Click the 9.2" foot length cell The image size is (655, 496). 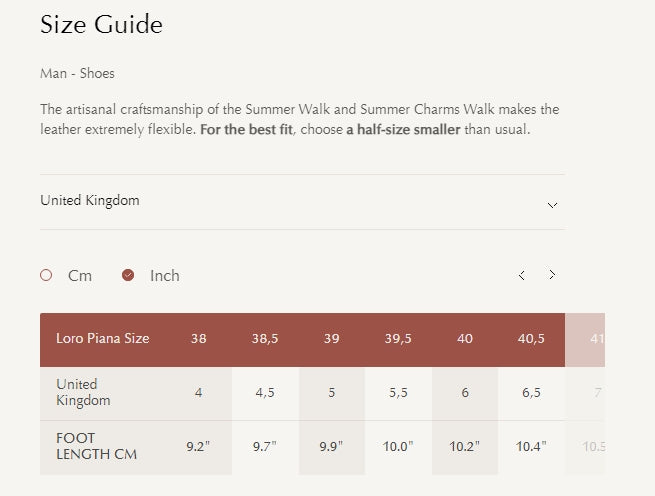click(x=198, y=447)
